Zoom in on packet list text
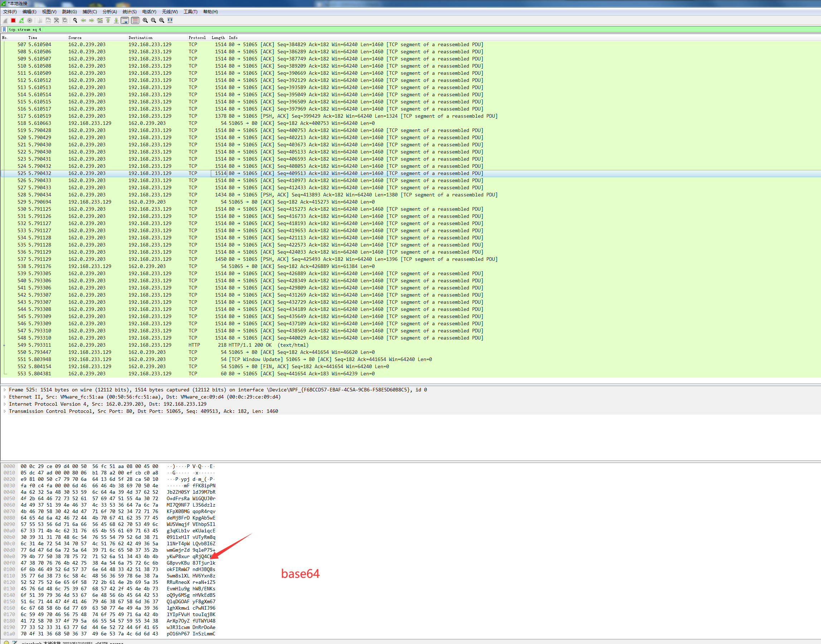This screenshot has height=644, width=821. pos(145,20)
